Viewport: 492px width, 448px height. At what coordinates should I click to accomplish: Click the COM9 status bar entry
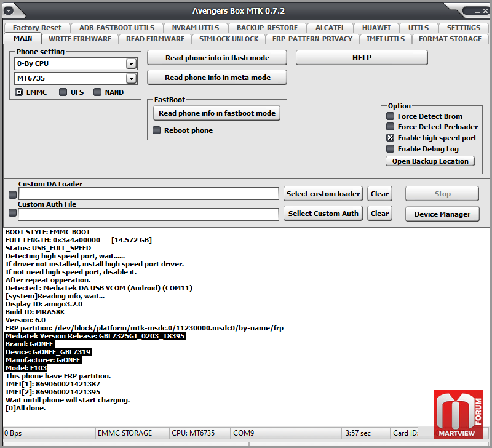(285, 433)
